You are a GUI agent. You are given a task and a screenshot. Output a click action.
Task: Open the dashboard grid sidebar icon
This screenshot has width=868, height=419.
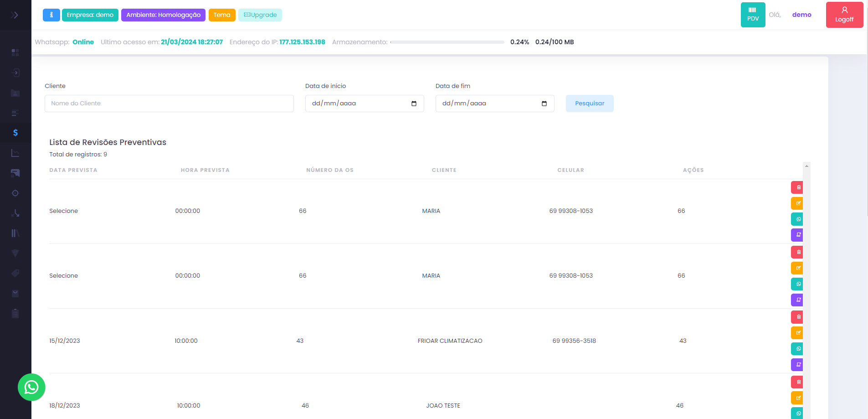pos(15,52)
